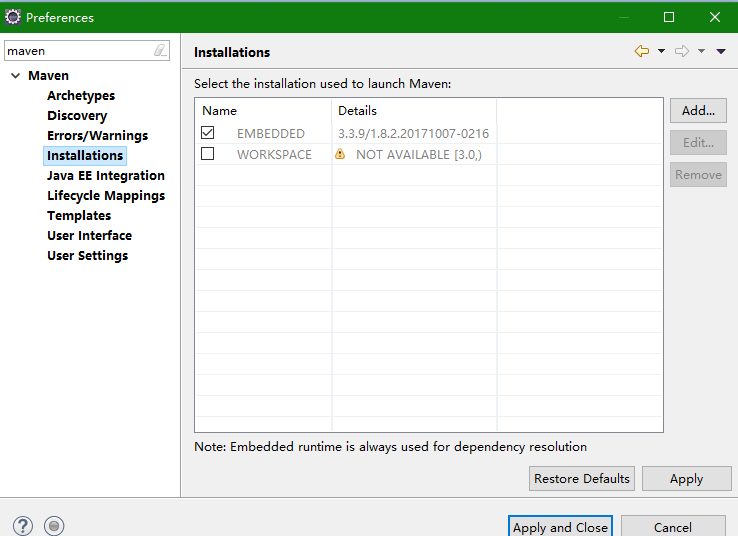Open the User Settings preference page

click(87, 256)
